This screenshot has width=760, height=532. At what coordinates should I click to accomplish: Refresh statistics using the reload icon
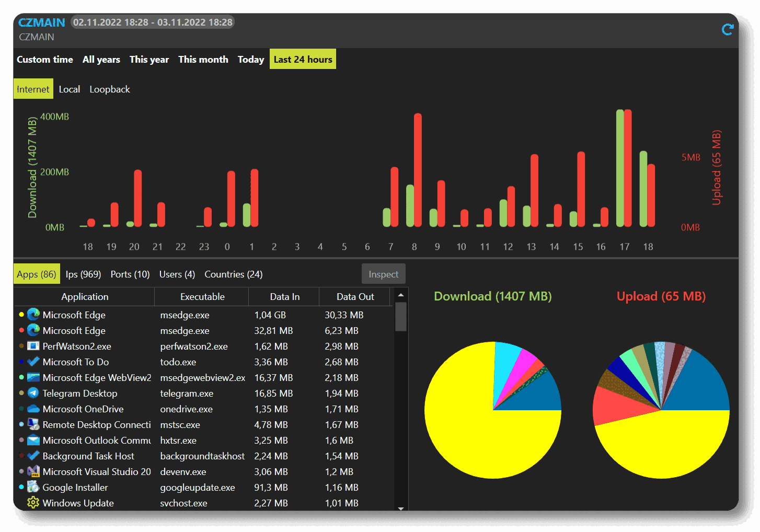click(x=727, y=30)
